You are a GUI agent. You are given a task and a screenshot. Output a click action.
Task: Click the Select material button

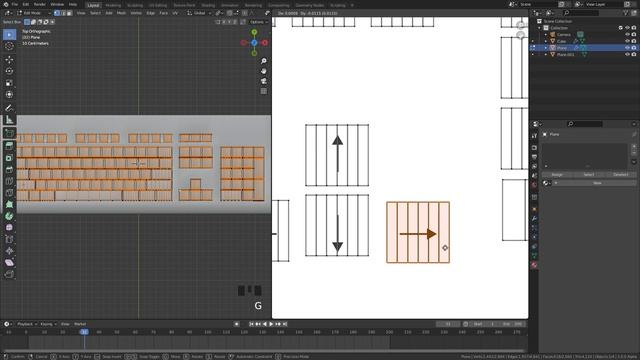[589, 175]
